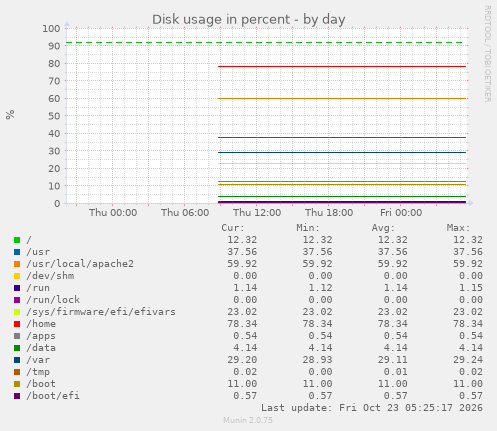Click the red /home line in graph
The image size is (497, 431).
coord(342,66)
